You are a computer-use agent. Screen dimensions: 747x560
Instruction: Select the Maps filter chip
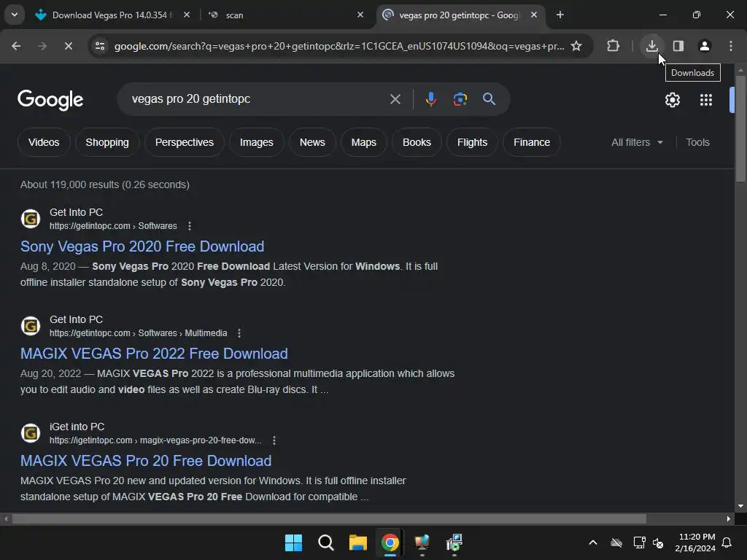(x=364, y=142)
